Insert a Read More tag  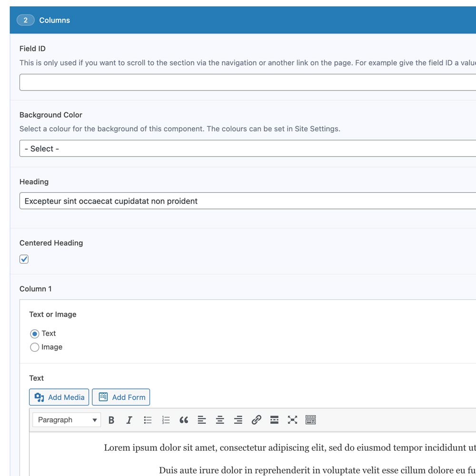pyautogui.click(x=274, y=420)
